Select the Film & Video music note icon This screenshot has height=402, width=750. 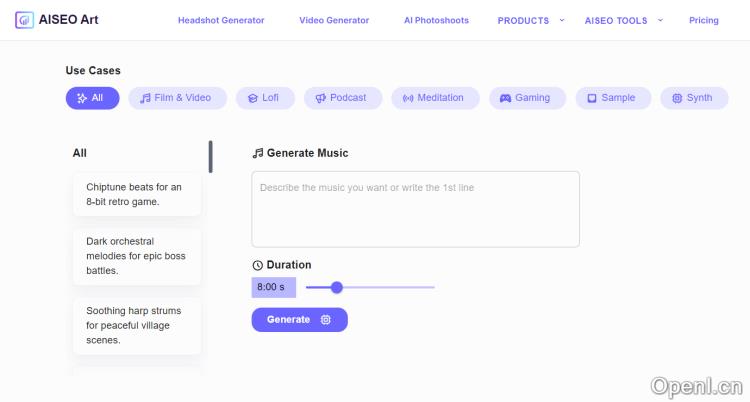click(x=146, y=98)
